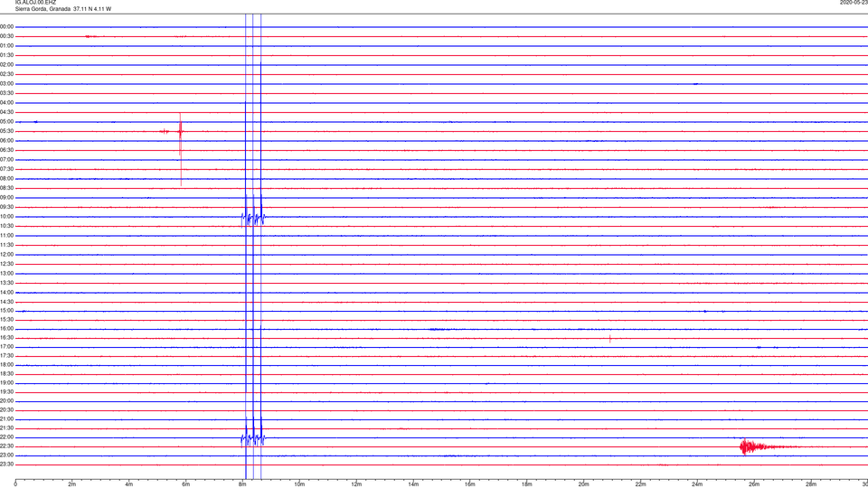868x488 pixels.
Task: Select the 19:00 time label
Action: (6, 383)
